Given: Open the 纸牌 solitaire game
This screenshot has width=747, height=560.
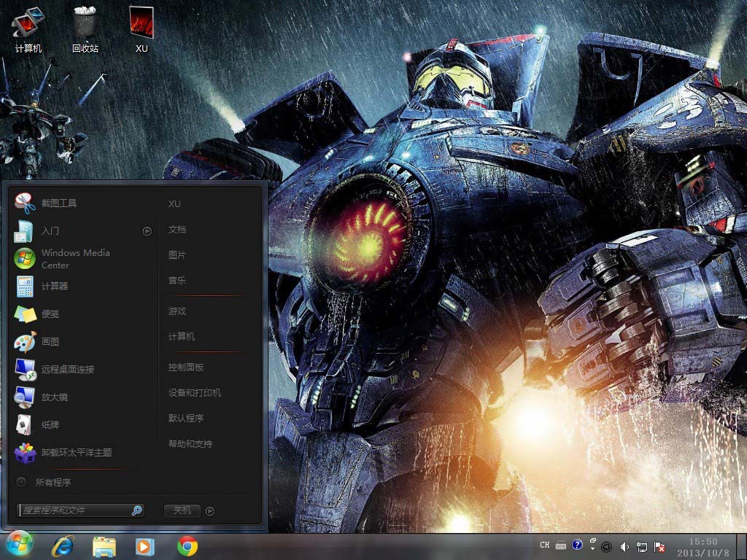Looking at the screenshot, I should 50,425.
